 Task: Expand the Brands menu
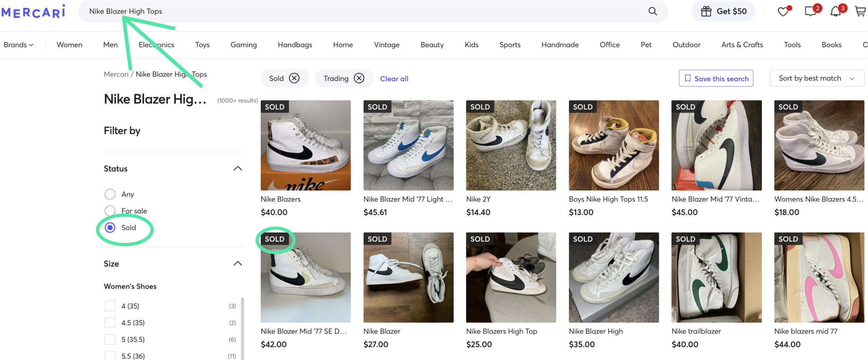(18, 45)
